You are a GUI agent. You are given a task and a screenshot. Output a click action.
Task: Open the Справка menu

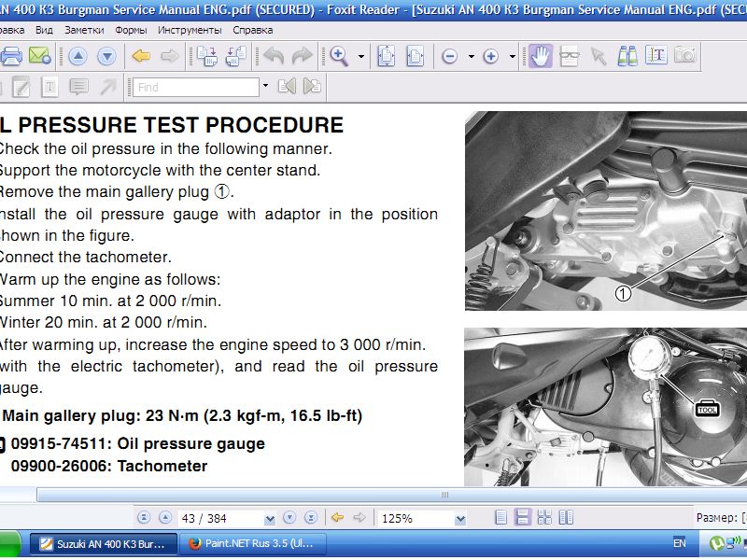(x=253, y=30)
